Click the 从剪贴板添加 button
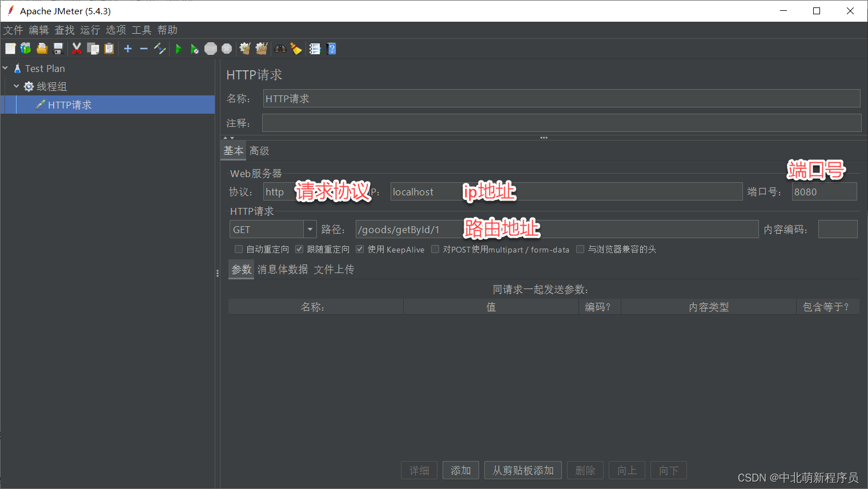868x489 pixels. coord(523,471)
